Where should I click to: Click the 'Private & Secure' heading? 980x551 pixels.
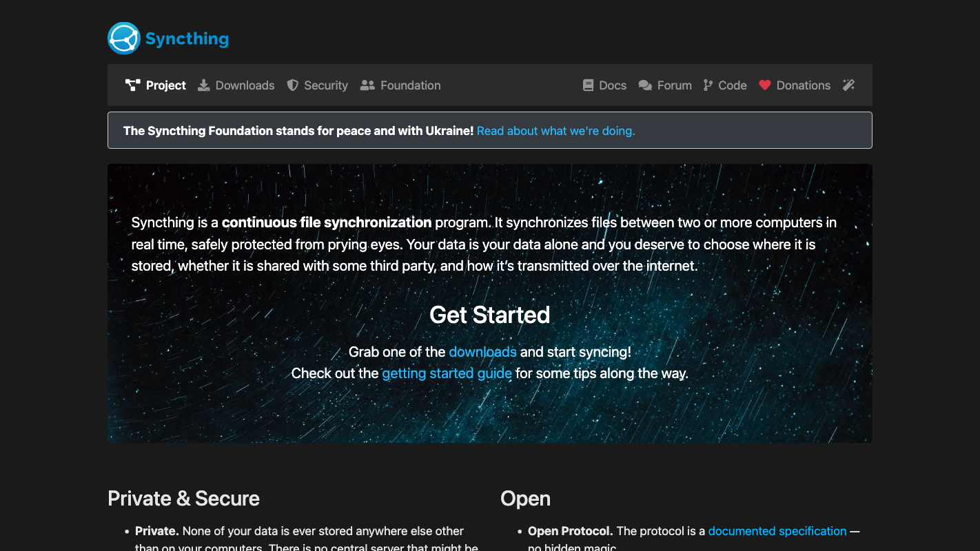[183, 499]
